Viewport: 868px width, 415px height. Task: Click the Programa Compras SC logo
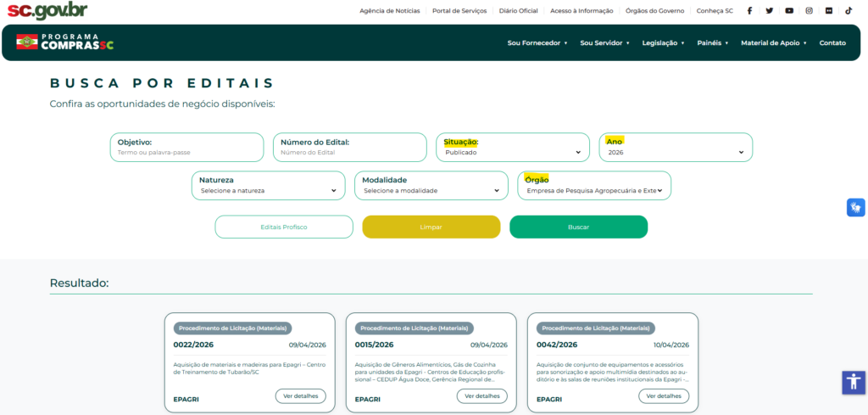[64, 42]
